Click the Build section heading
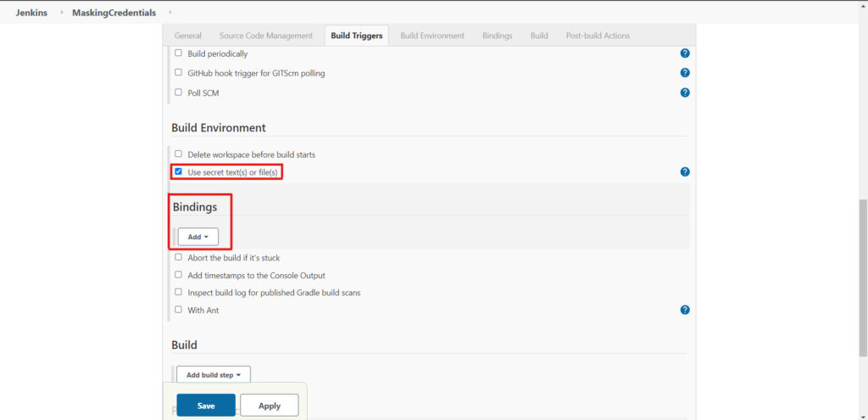This screenshot has height=420, width=868. [184, 345]
